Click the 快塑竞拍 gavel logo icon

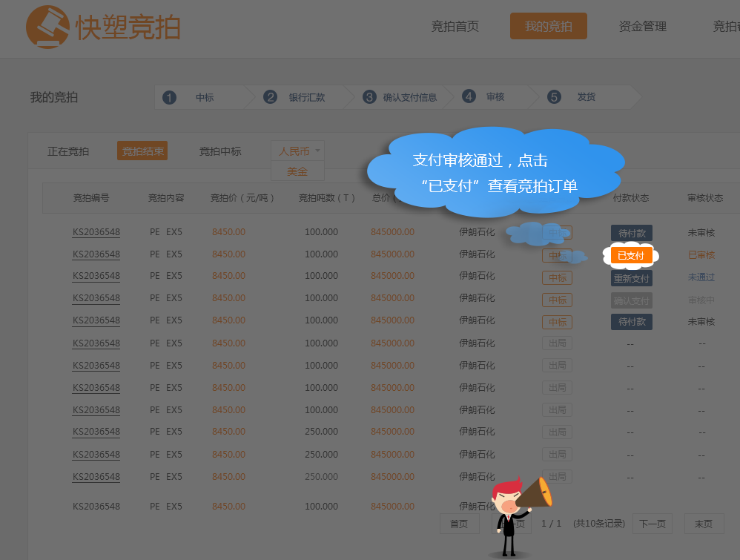click(x=47, y=27)
